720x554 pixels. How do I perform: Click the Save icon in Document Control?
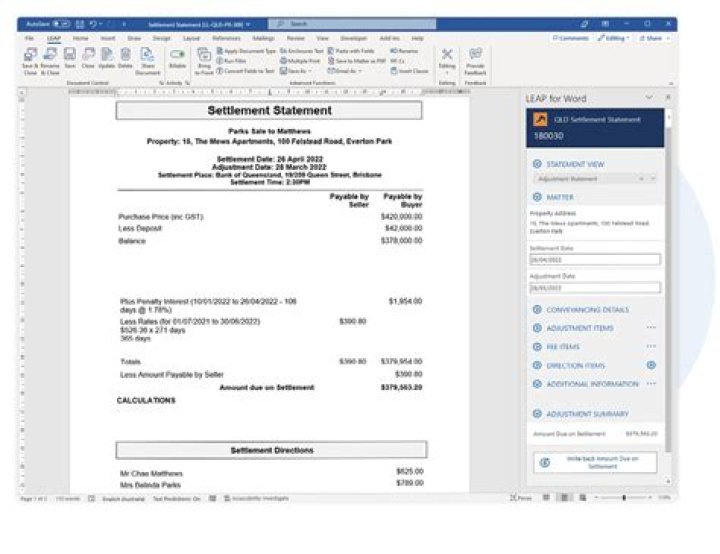[x=70, y=58]
